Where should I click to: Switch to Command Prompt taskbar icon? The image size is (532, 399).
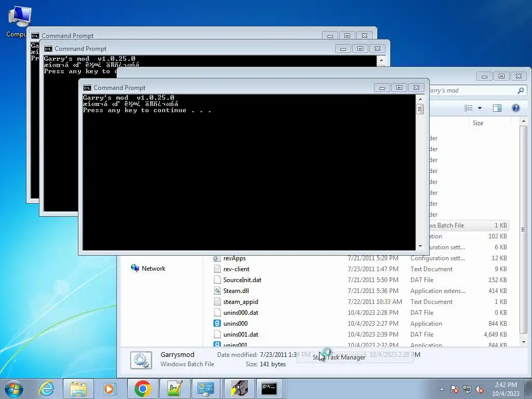point(270,389)
